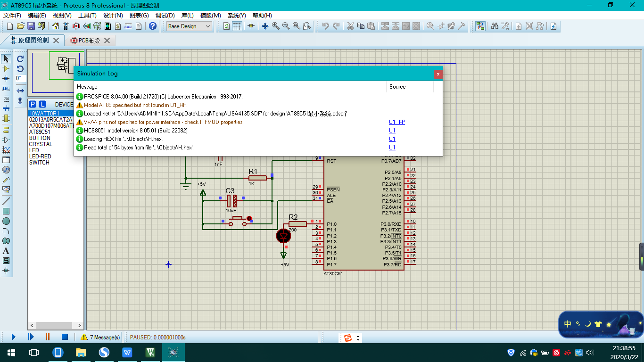This screenshot has width=644, height=362.
Task: Click the rotation angle input field
Action: (x=20, y=79)
